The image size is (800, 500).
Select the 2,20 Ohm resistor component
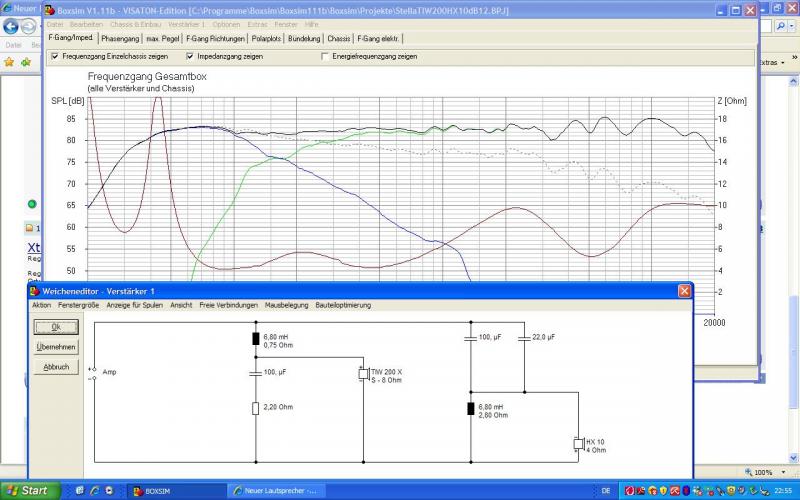point(256,408)
